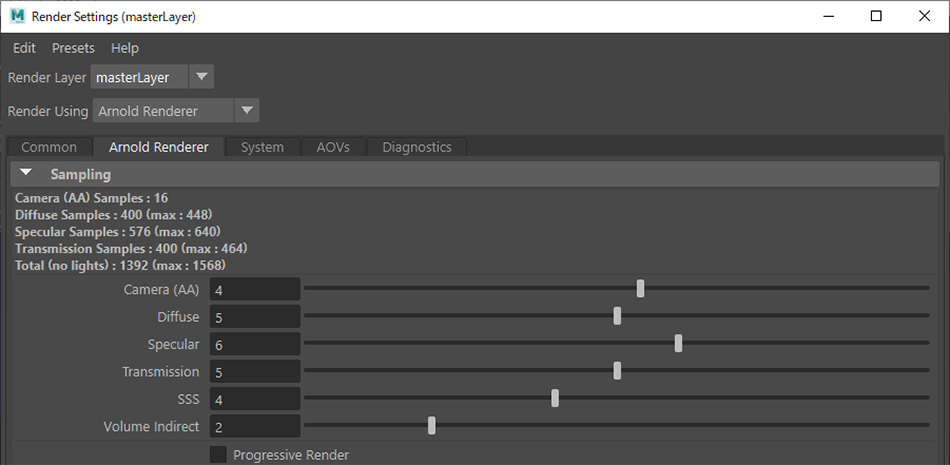This screenshot has width=950, height=465.
Task: Select the Arnold Renderer tab
Action: coord(159,147)
